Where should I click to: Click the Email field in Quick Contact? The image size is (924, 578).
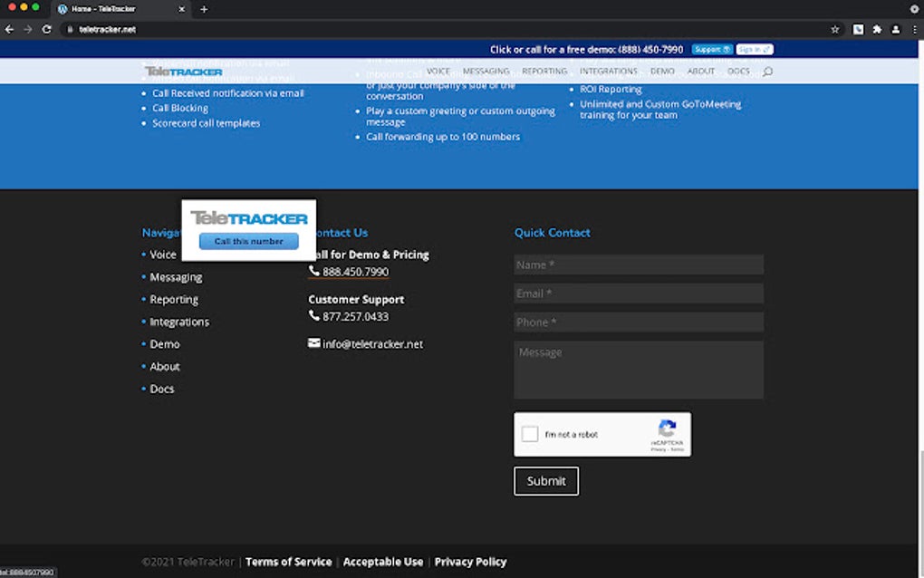[639, 294]
